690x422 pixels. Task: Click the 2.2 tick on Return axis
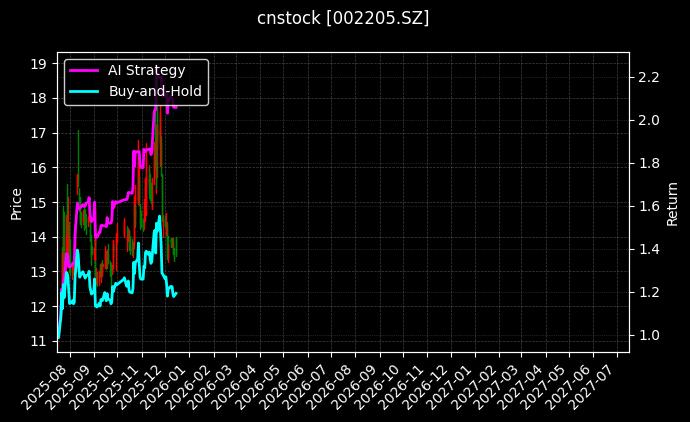coord(649,77)
